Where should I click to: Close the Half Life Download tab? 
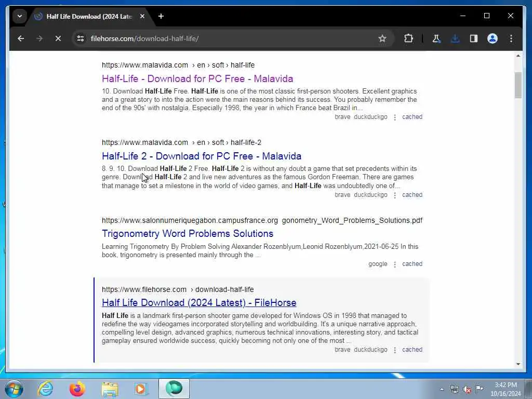click(142, 16)
